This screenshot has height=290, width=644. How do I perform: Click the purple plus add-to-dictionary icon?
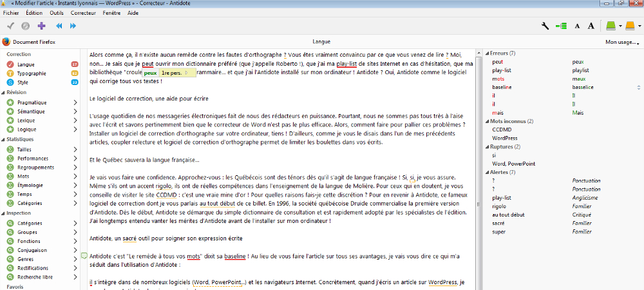(41, 26)
